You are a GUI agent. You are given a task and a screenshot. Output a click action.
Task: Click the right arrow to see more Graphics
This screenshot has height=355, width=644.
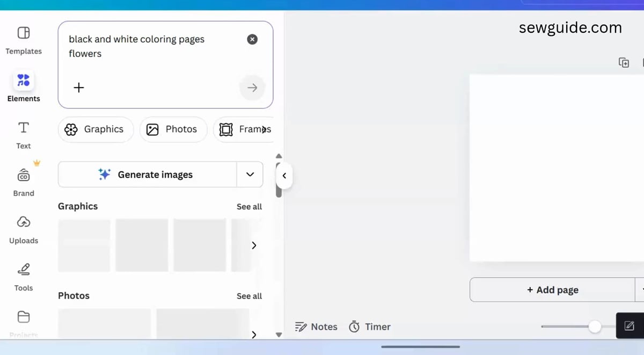254,245
